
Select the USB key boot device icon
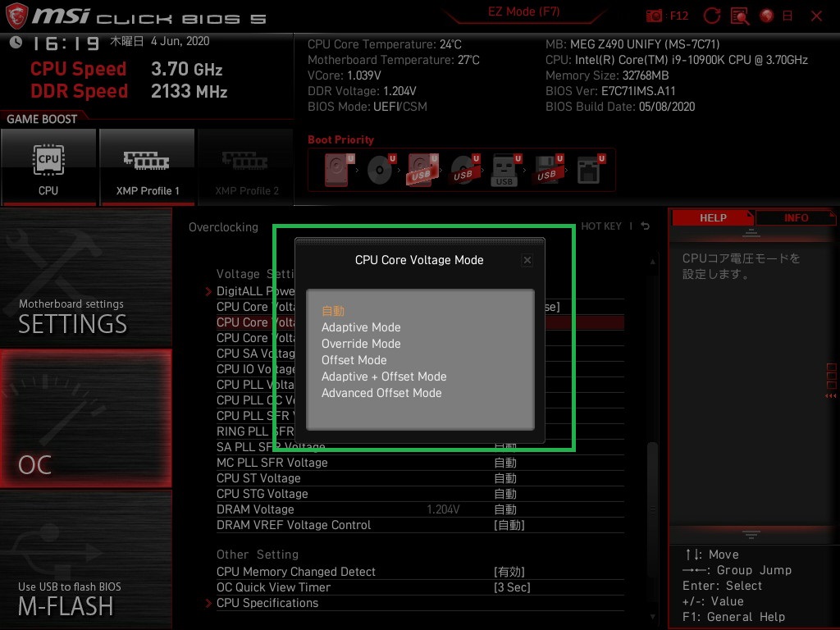coord(505,170)
